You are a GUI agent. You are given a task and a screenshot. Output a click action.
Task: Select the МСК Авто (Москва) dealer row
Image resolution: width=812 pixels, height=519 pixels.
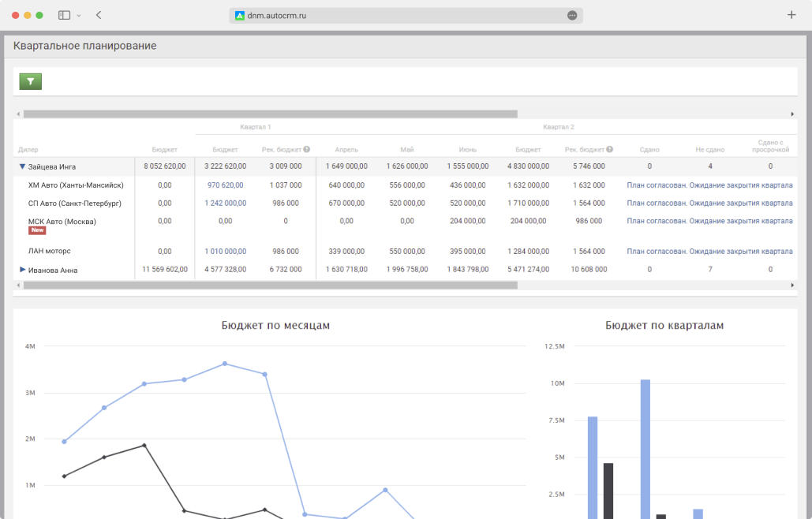tap(62, 222)
